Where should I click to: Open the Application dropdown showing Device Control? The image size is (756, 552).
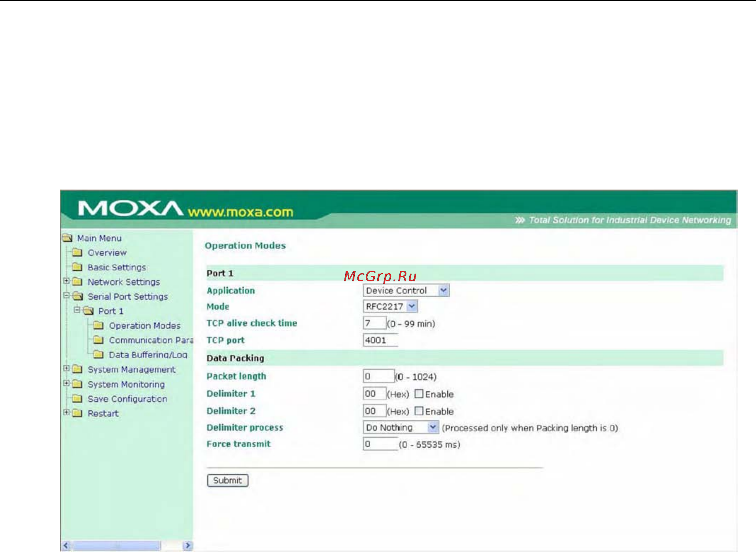pyautogui.click(x=406, y=291)
